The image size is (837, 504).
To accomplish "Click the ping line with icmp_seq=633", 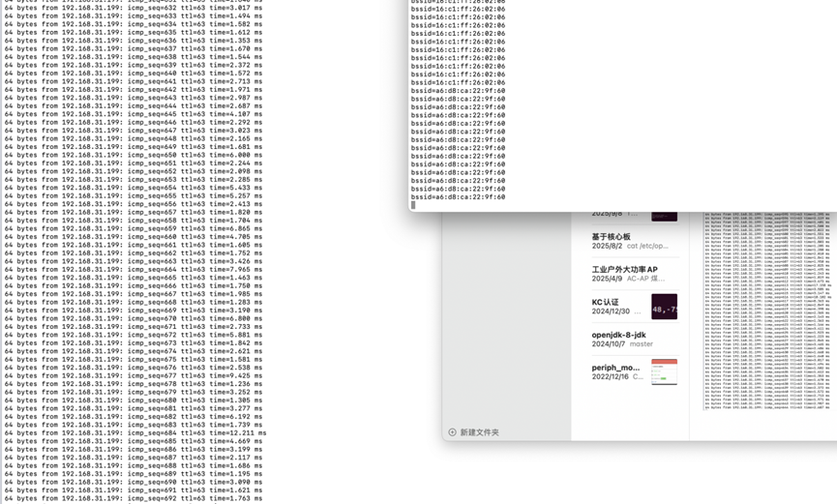I will tap(134, 16).
